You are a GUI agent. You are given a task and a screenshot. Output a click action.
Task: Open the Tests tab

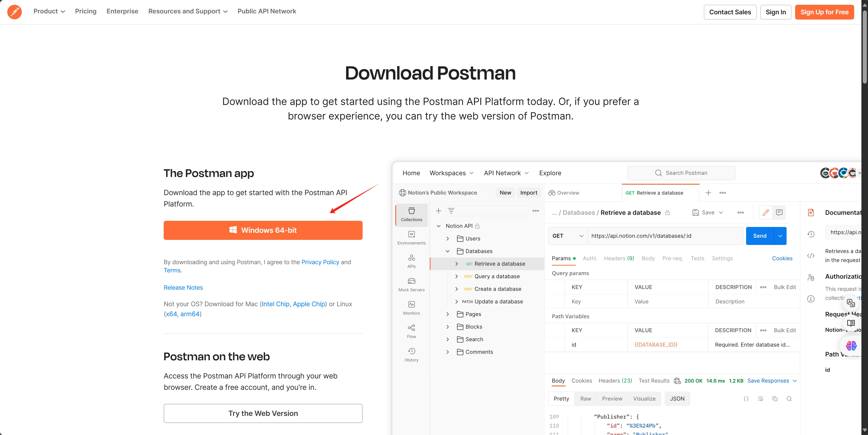coord(697,258)
